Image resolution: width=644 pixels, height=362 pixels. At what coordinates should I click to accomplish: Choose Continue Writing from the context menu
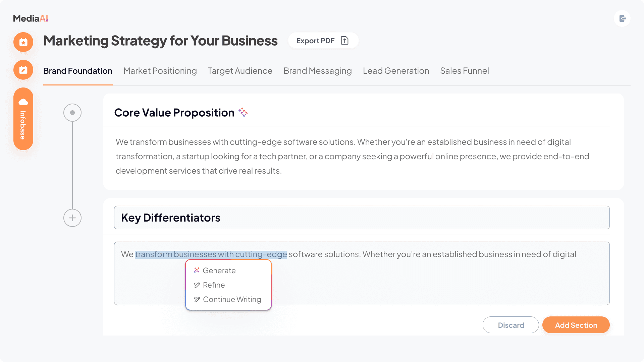(x=231, y=299)
